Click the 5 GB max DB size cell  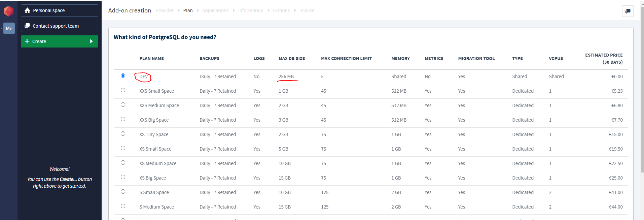tap(283, 149)
